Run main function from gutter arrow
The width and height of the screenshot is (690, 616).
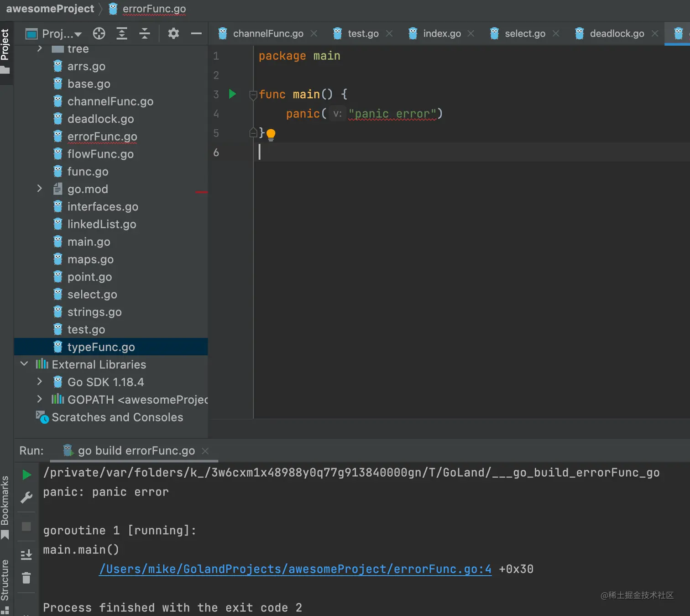(232, 94)
